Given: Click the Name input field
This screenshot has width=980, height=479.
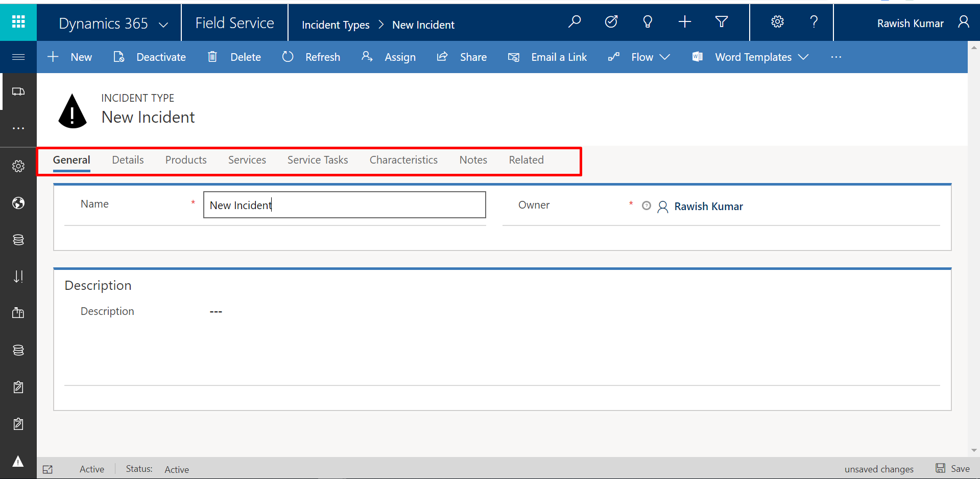Looking at the screenshot, I should pyautogui.click(x=344, y=205).
